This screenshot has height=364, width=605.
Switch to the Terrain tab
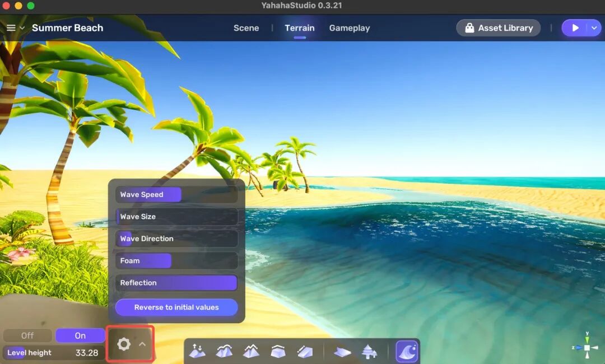point(299,28)
